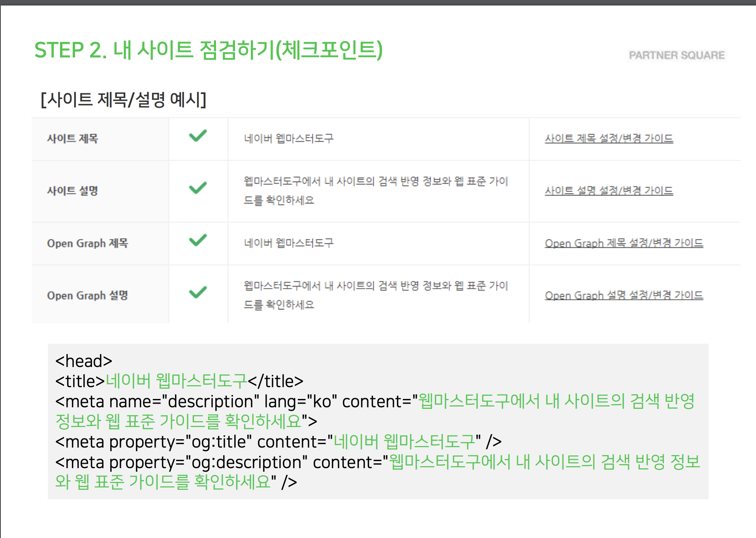This screenshot has height=538, width=756.
Task: Click the green checkmark in Open Graph 설명 row
Action: pyautogui.click(x=198, y=292)
